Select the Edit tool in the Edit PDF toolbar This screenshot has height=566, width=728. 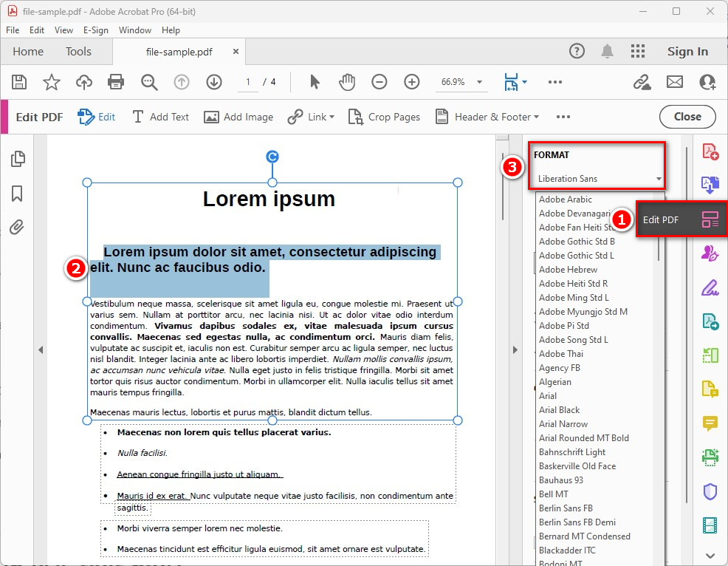pos(97,116)
